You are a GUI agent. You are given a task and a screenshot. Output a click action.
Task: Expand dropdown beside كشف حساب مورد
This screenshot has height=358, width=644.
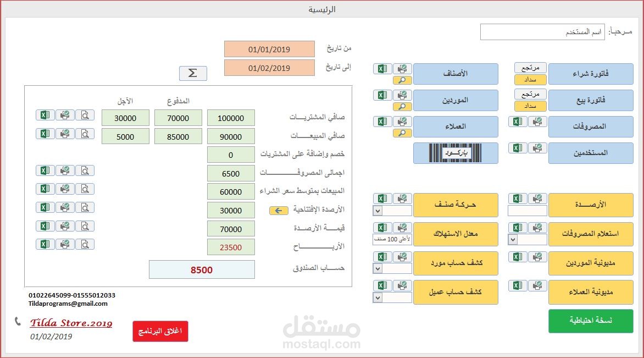pos(378,269)
